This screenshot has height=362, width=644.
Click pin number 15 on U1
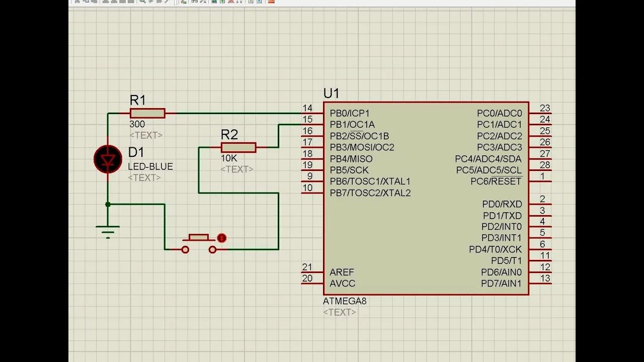(x=307, y=119)
